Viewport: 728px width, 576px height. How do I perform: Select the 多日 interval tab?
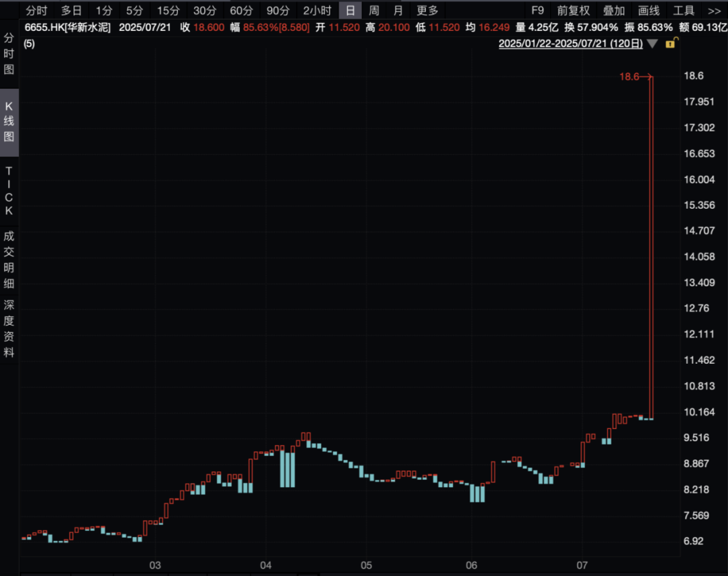71,11
